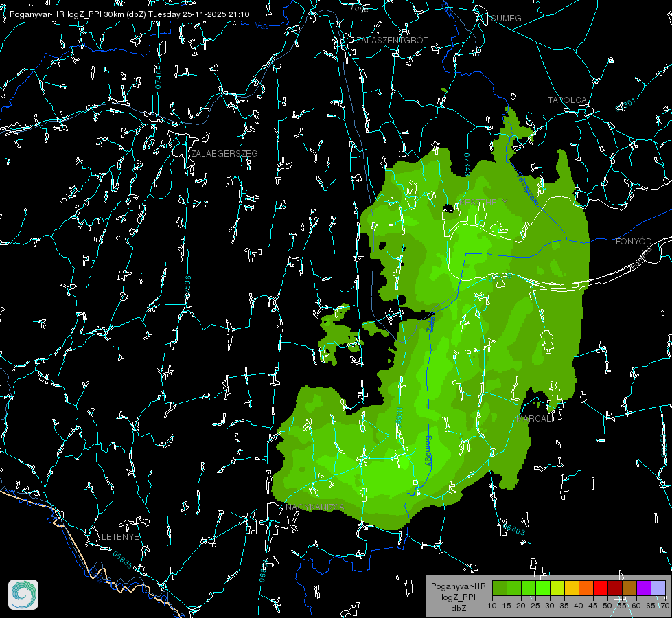Screen dimensions: 672x618
Task: Select the 20–25 dBZ green swatch
Action: click(x=529, y=588)
